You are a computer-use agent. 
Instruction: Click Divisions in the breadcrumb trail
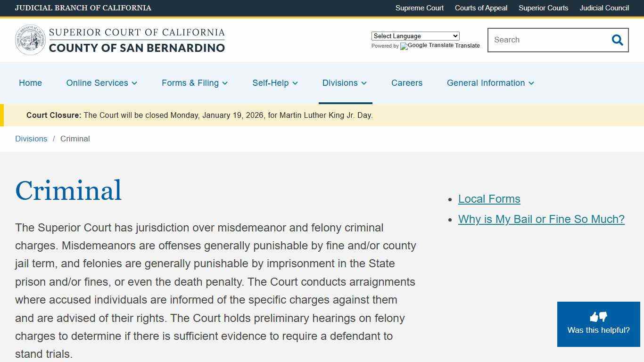(31, 139)
